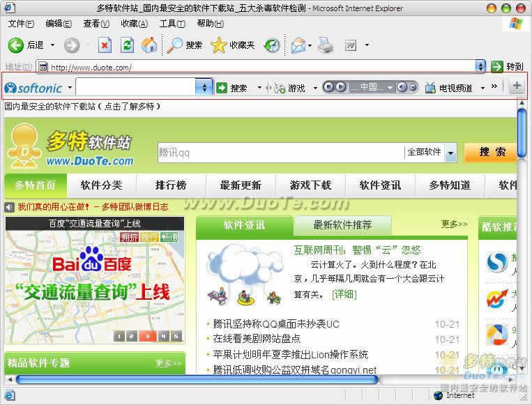Click the grey Forward arrow button
This screenshot has height=405, width=532.
[72, 45]
